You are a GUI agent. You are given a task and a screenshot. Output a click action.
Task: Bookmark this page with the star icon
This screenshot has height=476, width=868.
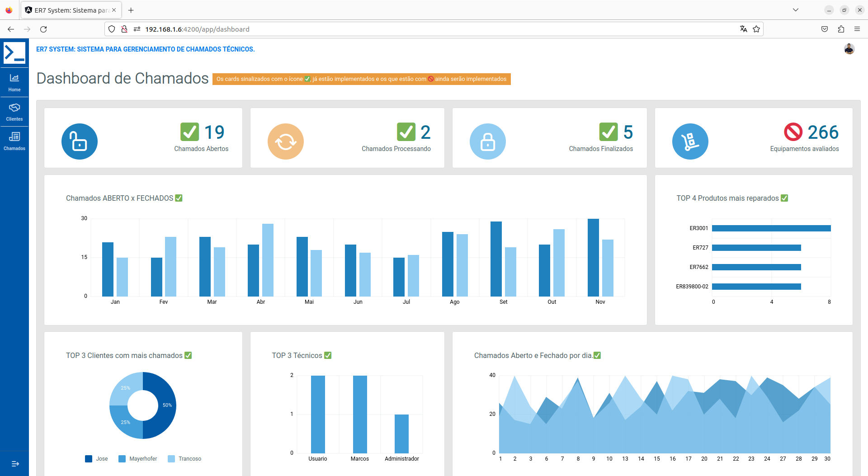(756, 29)
